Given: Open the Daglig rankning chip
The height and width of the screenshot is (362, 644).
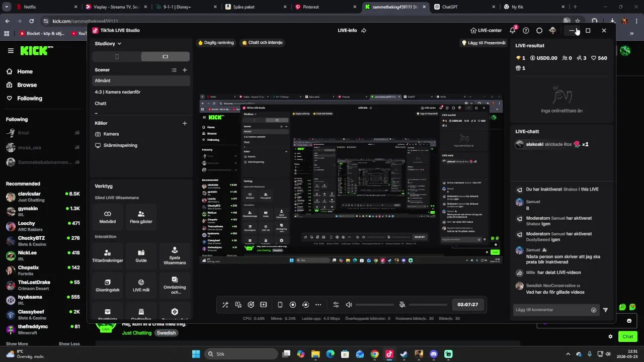Looking at the screenshot, I should (x=216, y=43).
